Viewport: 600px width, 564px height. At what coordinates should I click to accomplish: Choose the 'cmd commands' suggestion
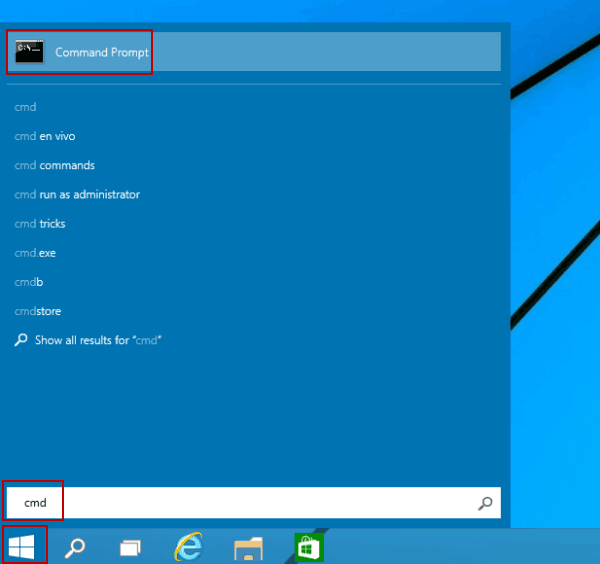point(54,165)
